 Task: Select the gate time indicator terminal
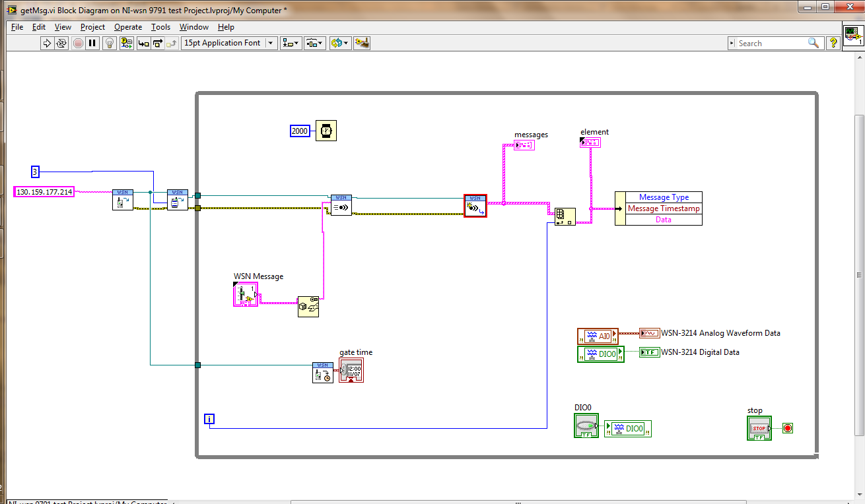351,370
